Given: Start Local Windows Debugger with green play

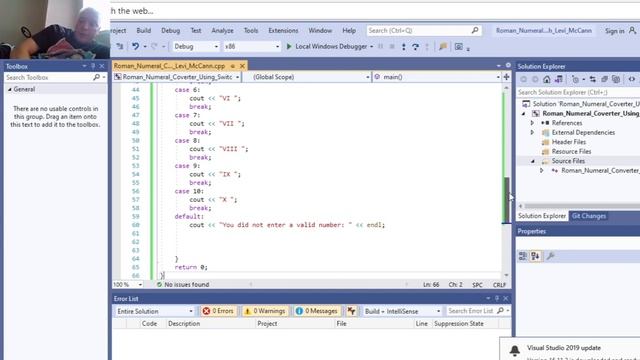Looking at the screenshot, I should 289,47.
